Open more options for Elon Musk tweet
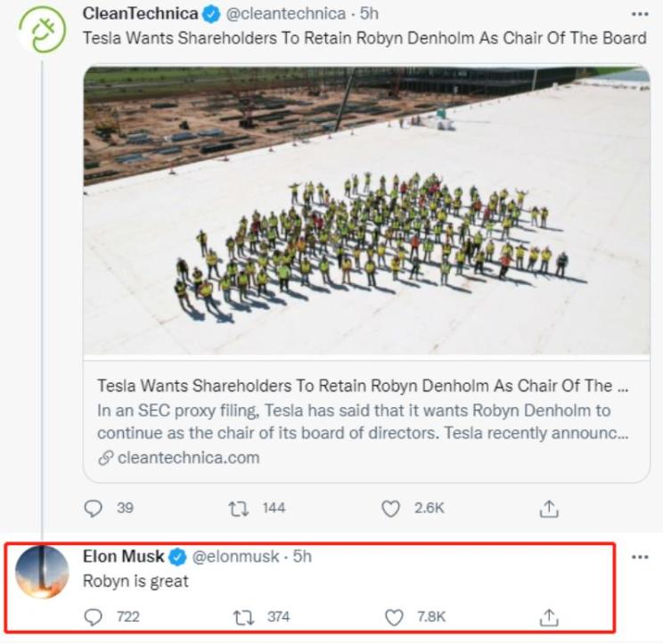This screenshot has height=644, width=663. click(x=640, y=557)
